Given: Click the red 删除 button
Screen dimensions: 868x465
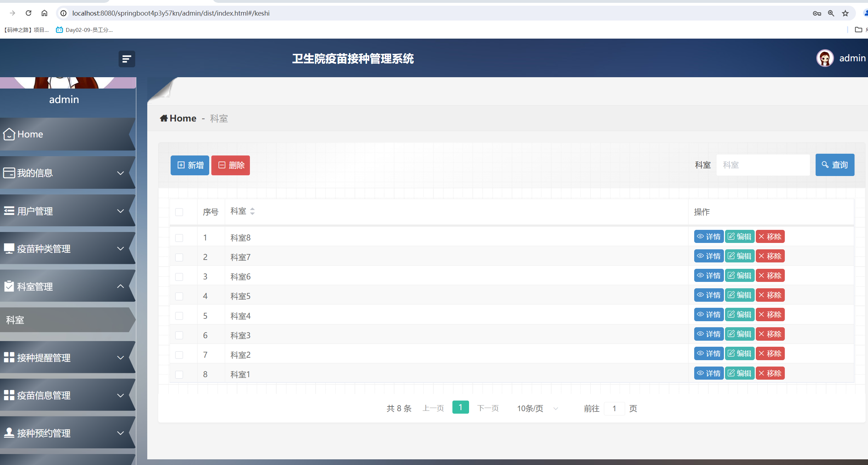Looking at the screenshot, I should click(x=230, y=165).
